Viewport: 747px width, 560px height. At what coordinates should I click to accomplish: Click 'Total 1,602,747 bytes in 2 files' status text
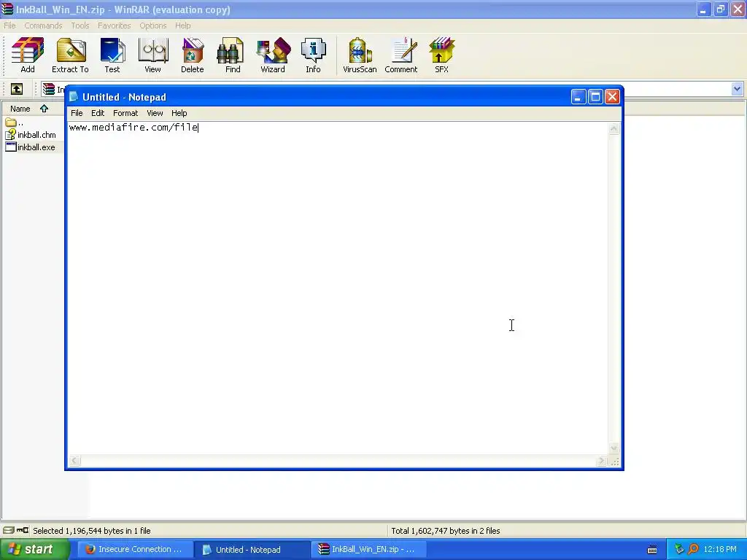[446, 531]
